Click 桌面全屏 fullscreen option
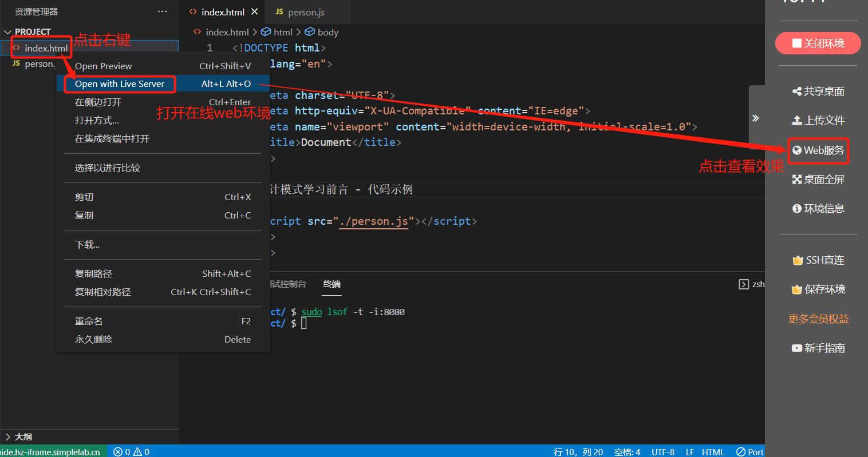This screenshot has height=457, width=868. coord(818,179)
